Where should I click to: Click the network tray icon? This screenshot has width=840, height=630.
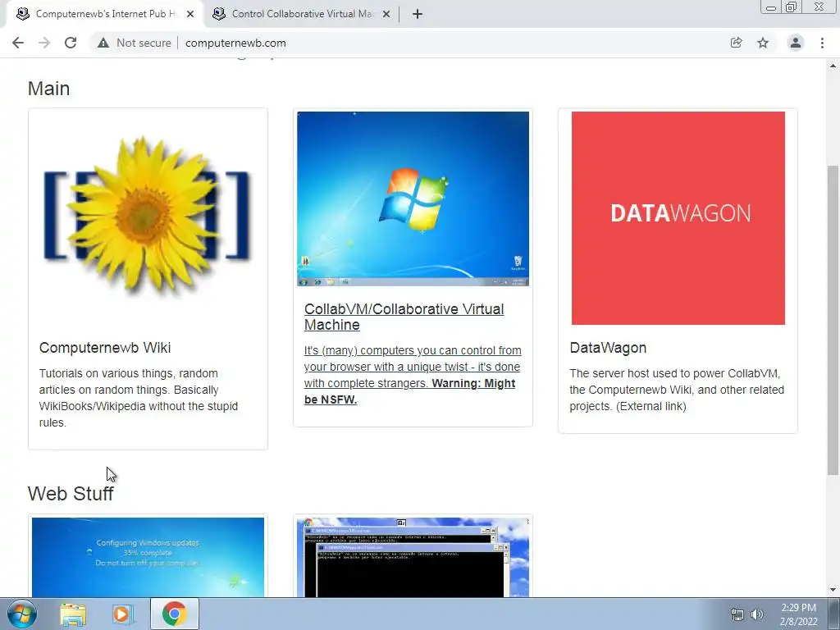coord(737,614)
